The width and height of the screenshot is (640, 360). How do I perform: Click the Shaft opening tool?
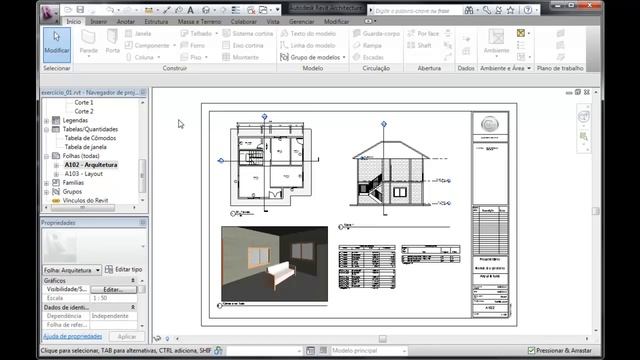point(419,45)
